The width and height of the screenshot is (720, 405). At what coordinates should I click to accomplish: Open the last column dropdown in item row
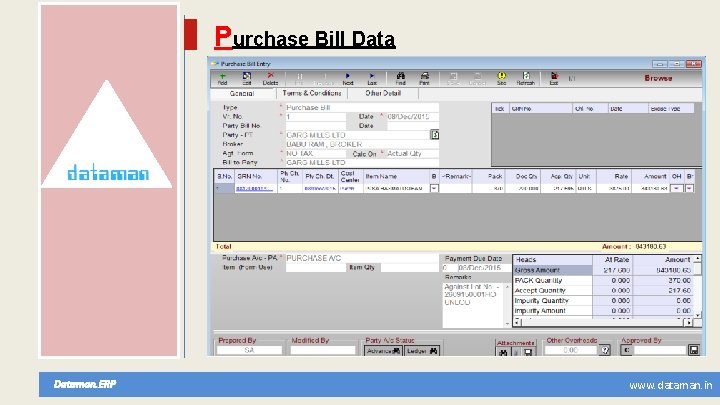[x=689, y=188]
